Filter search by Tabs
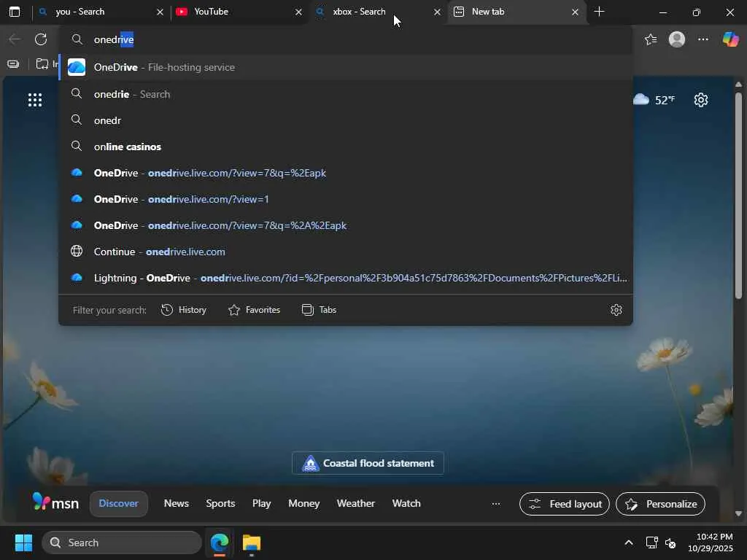This screenshot has width=747, height=560. (x=320, y=310)
